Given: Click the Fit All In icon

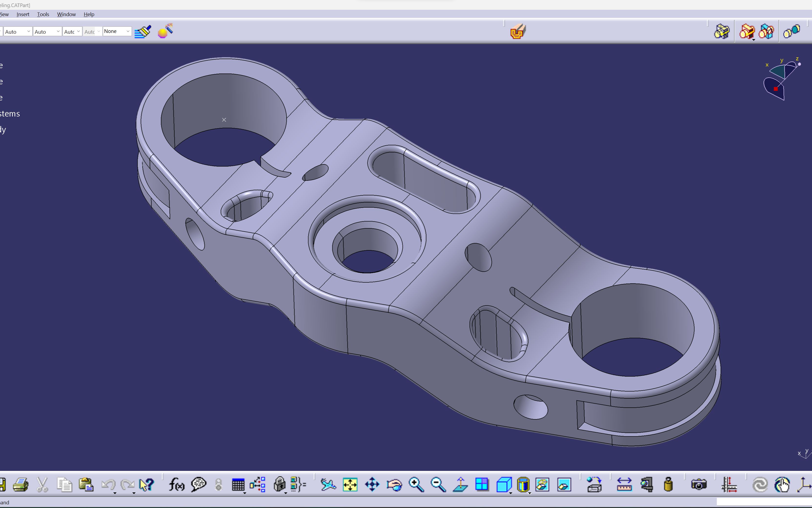Looking at the screenshot, I should tap(350, 485).
